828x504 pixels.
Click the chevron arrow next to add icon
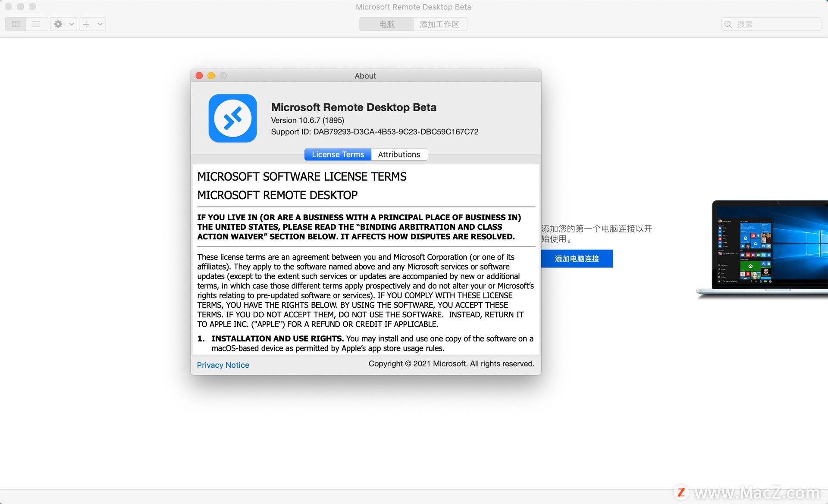(x=97, y=23)
